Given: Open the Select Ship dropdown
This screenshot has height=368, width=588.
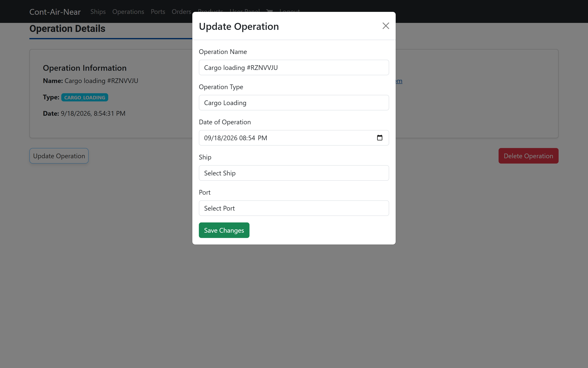Looking at the screenshot, I should pos(294,173).
